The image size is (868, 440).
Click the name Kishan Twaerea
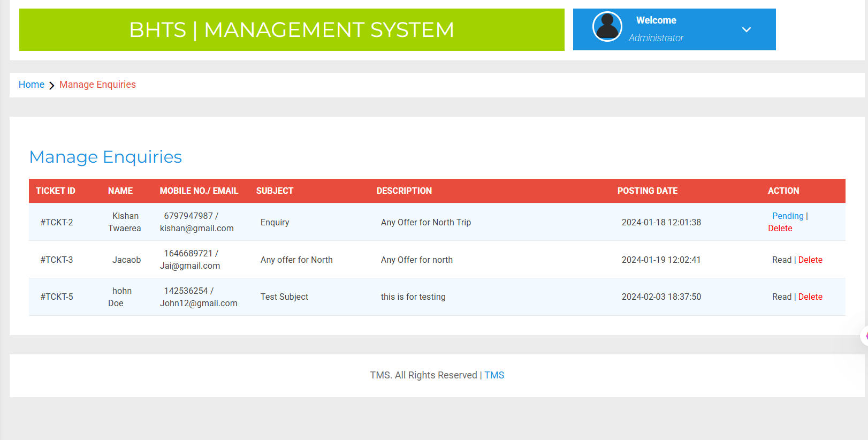[x=125, y=222]
